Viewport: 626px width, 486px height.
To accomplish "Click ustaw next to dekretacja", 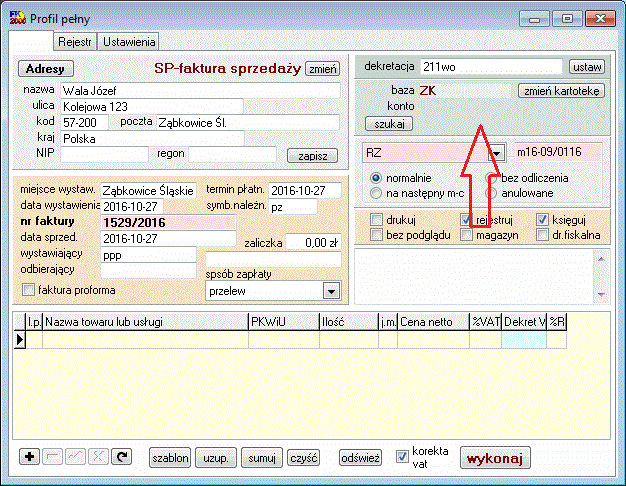I will point(587,67).
